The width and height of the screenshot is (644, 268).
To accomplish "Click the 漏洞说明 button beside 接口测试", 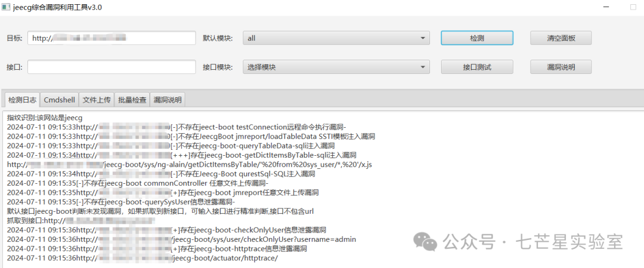I will (561, 67).
